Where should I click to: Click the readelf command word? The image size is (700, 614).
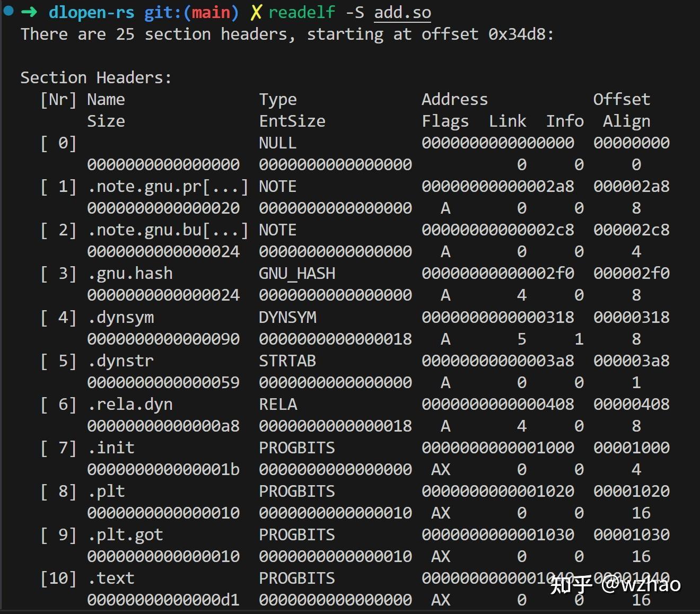(x=302, y=12)
